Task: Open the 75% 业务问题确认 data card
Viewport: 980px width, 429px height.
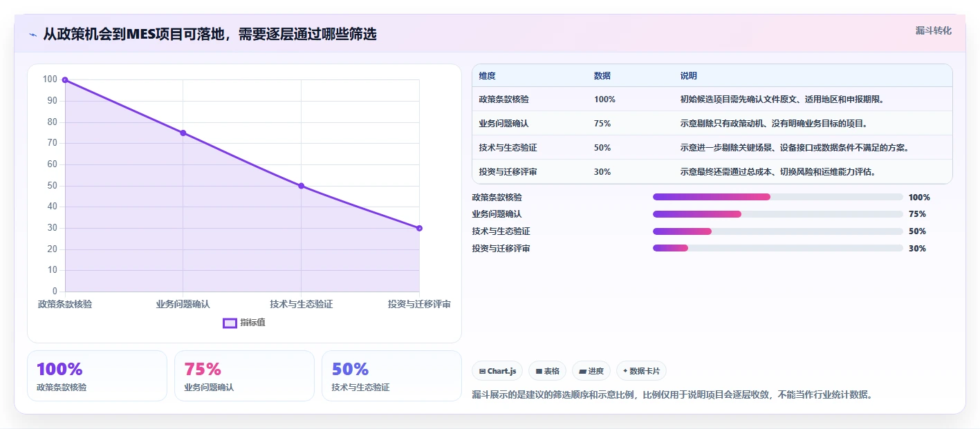Action: 244,376
